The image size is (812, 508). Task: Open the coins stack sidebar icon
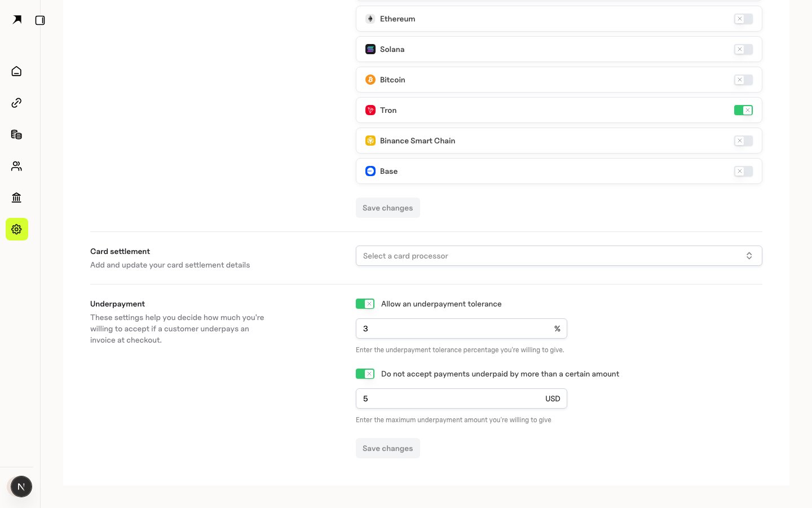click(16, 134)
